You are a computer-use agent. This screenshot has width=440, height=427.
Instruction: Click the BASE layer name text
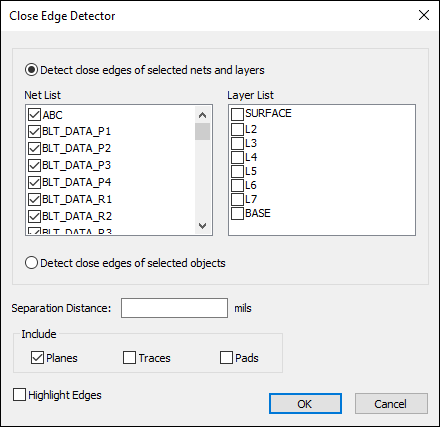pos(258,213)
